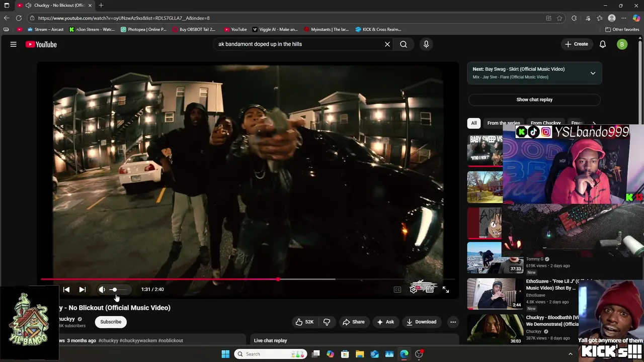Open the n3on Stream bookmark

(x=92, y=29)
